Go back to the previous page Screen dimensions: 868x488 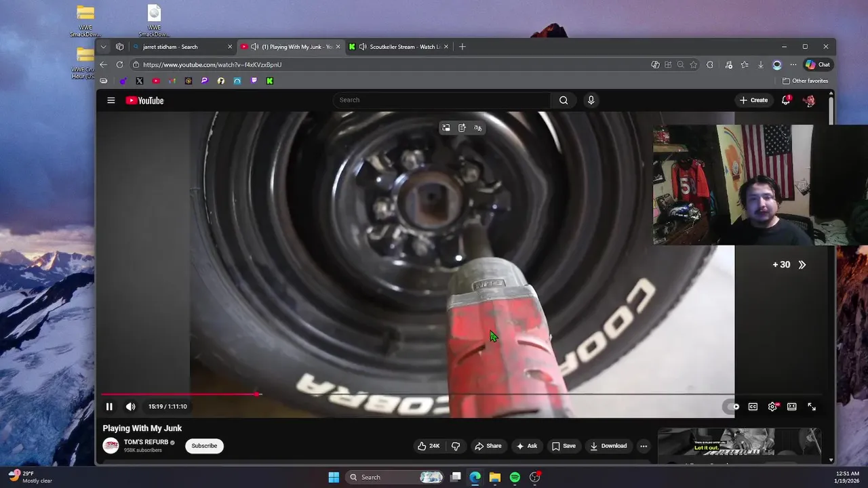[103, 64]
